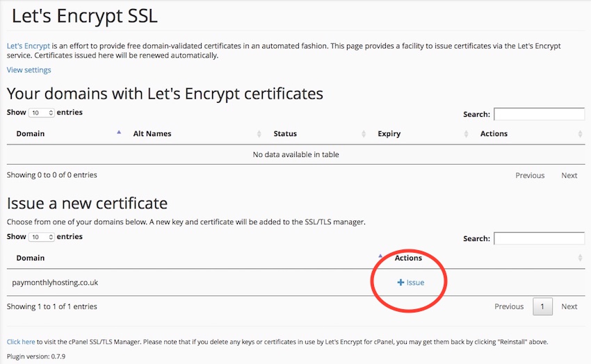Select 'Plugin version: 0.7.9' text
The height and width of the screenshot is (364, 591).
coord(35,356)
